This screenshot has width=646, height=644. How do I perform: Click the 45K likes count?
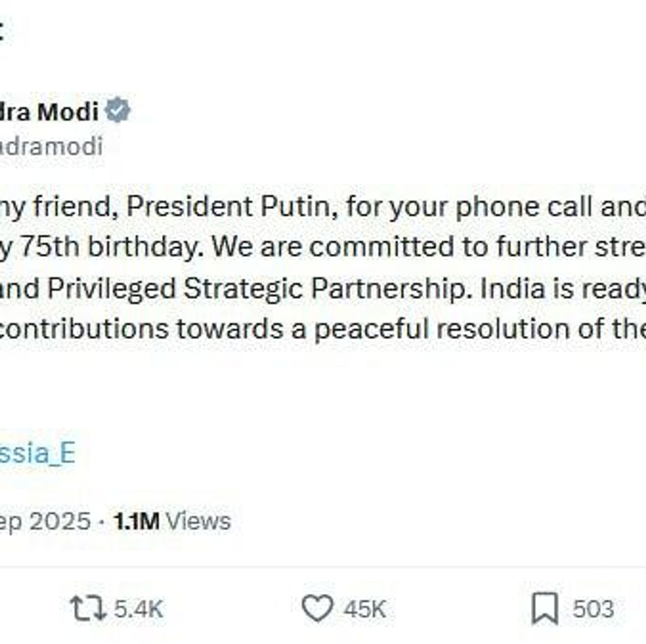tap(365, 609)
